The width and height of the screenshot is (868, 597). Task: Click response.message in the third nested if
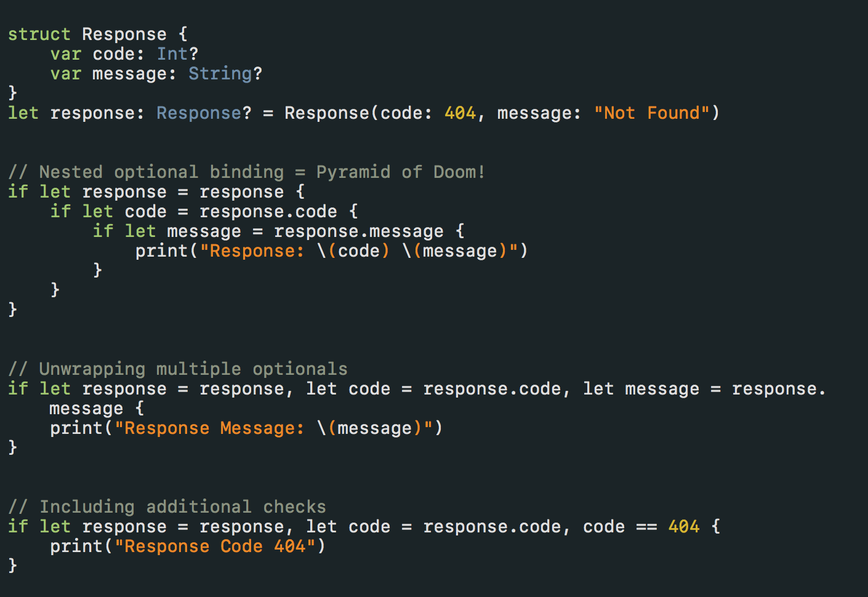[x=359, y=231]
